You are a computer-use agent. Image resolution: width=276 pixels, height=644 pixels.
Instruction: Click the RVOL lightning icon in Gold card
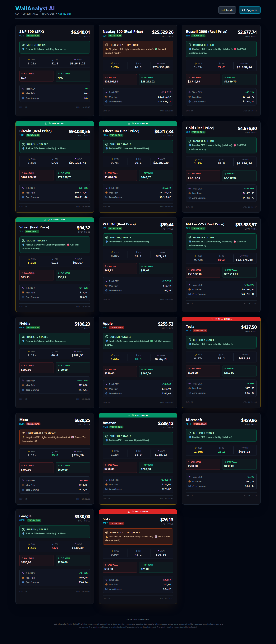pos(195,160)
